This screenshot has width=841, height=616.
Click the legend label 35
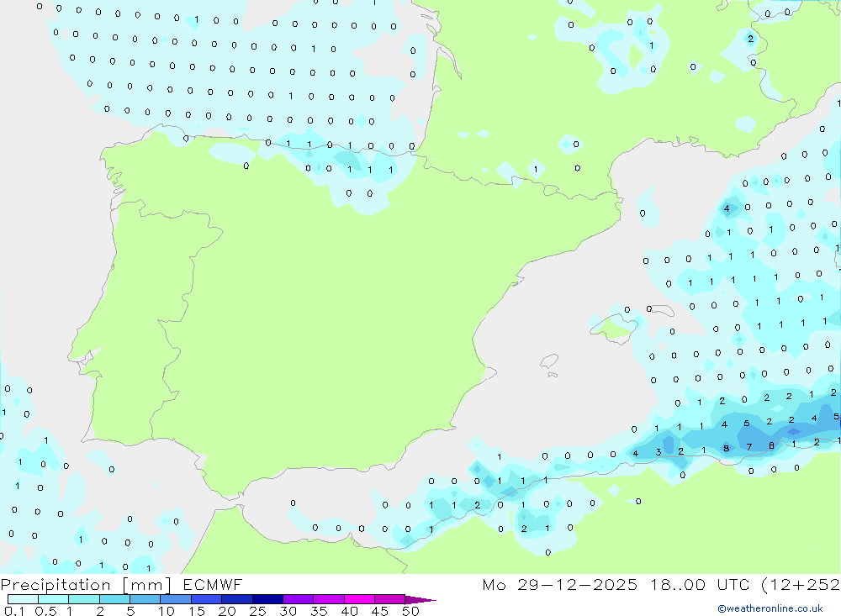tap(319, 611)
